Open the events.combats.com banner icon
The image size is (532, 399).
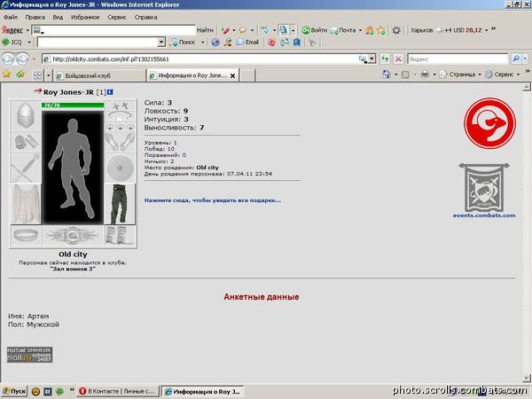(x=484, y=188)
